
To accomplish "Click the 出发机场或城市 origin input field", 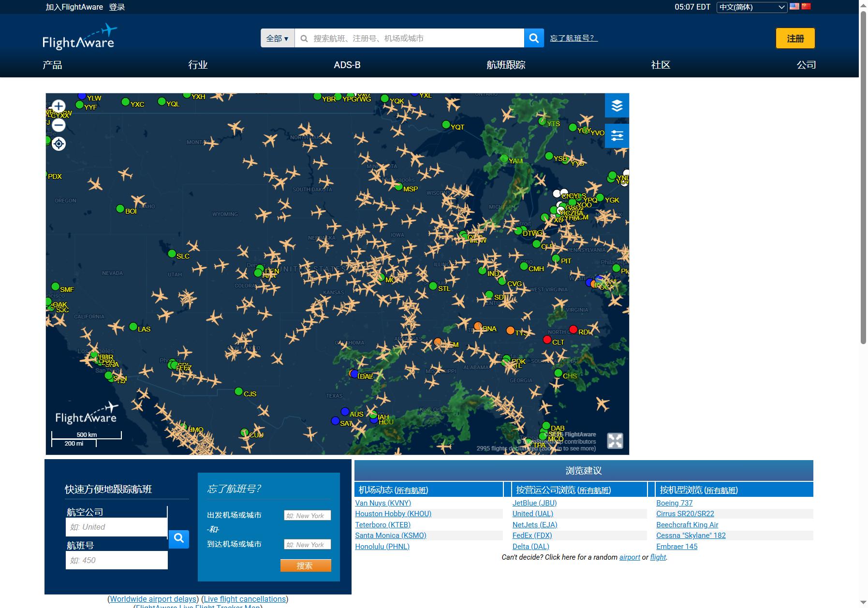I will tap(308, 516).
